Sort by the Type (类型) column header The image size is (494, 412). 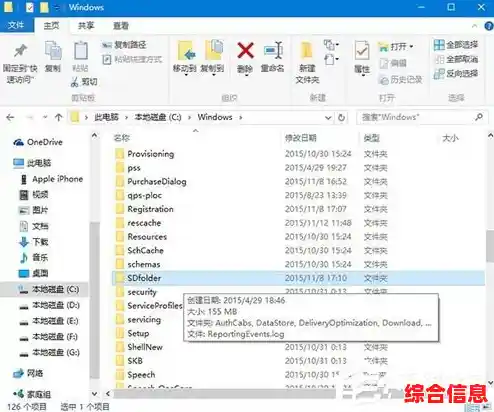coord(372,138)
